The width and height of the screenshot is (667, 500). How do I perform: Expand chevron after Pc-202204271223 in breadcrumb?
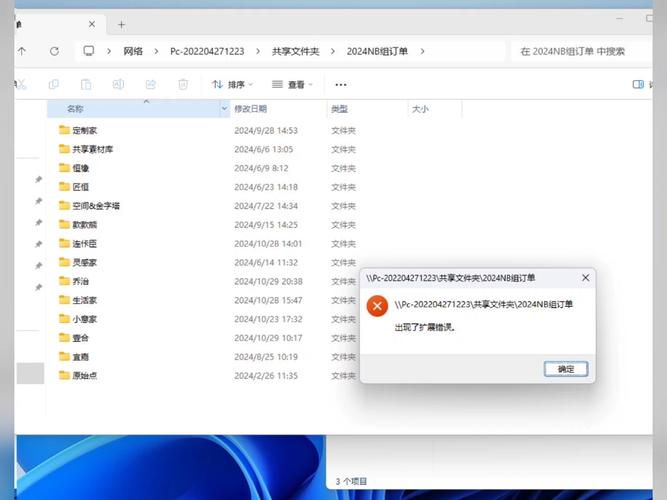coord(258,51)
